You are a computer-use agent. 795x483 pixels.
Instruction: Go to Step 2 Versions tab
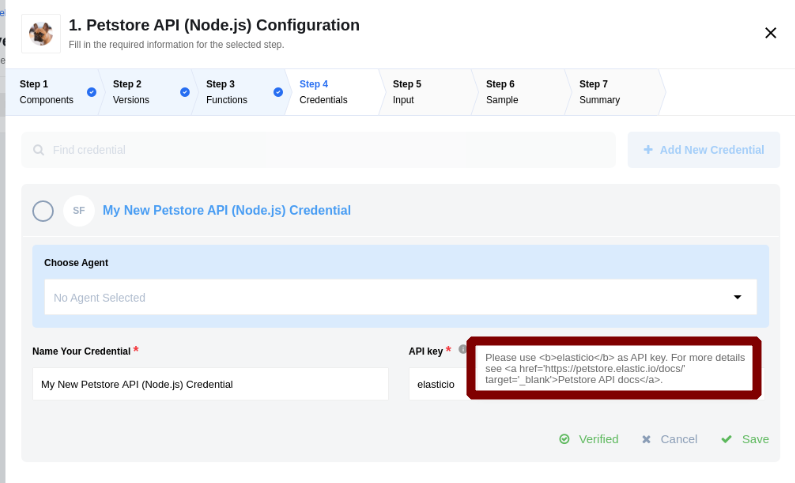point(146,92)
